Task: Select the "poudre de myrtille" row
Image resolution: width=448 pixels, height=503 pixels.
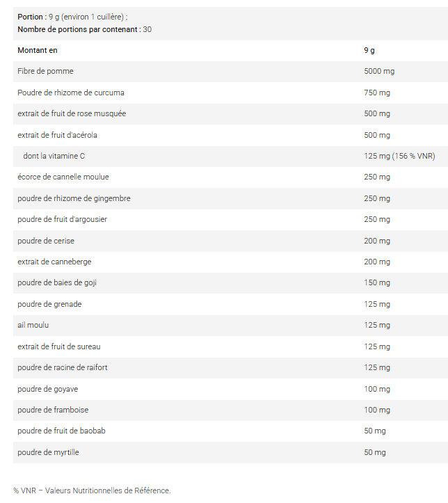Action: tap(48, 452)
